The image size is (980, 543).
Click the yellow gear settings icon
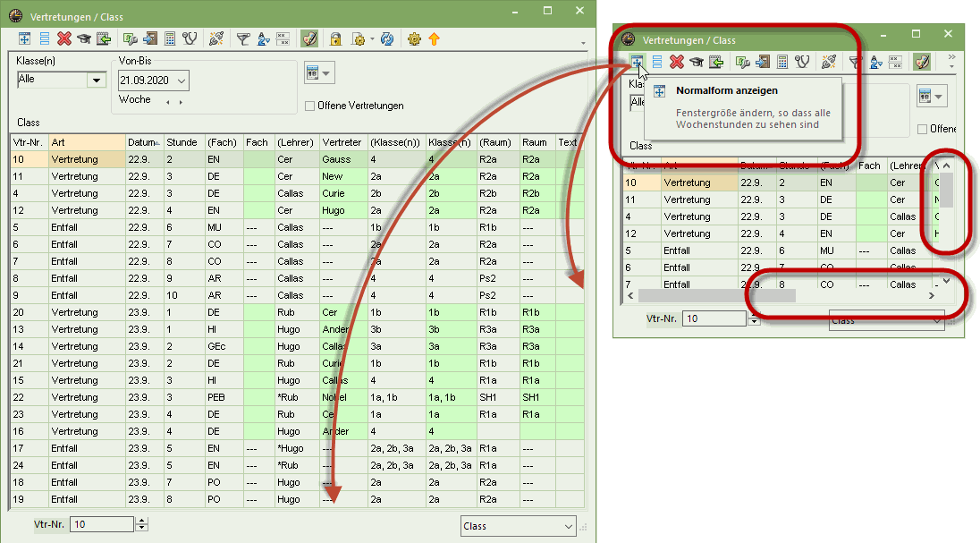[x=414, y=38]
